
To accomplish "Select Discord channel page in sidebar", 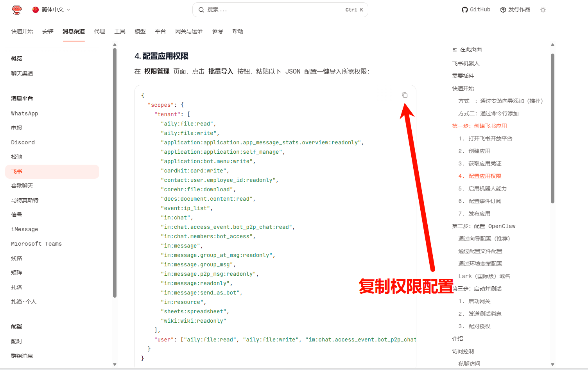I will [23, 142].
